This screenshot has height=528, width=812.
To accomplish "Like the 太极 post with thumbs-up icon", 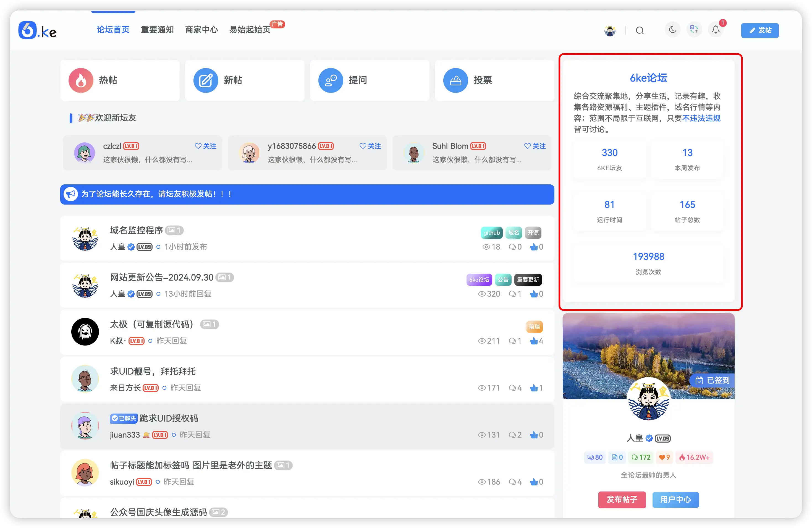I will point(534,341).
